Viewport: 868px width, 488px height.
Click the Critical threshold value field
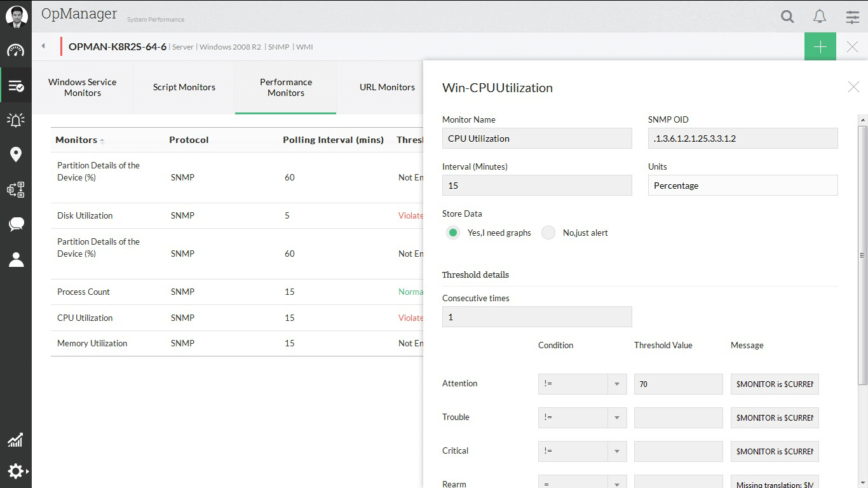(x=679, y=451)
